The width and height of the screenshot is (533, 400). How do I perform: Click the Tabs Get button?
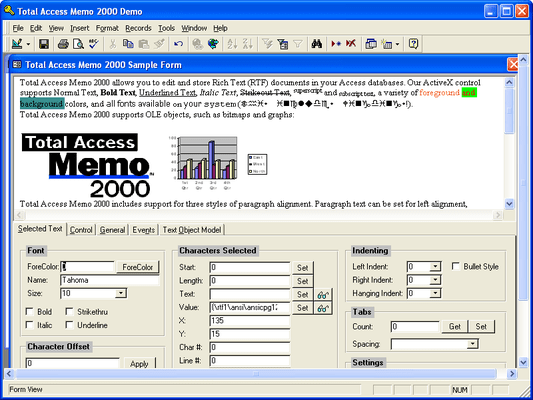[x=455, y=327]
